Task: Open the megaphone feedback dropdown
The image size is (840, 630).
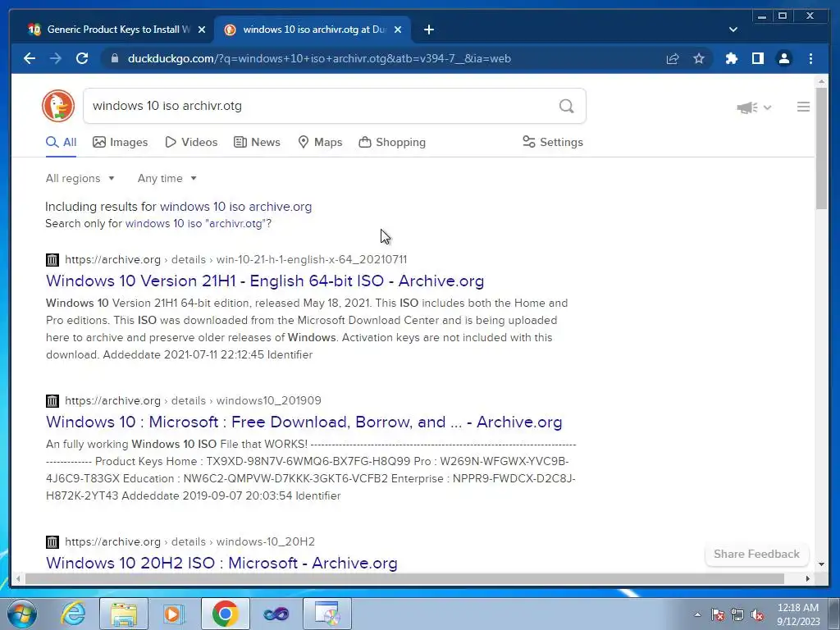Action: [754, 107]
